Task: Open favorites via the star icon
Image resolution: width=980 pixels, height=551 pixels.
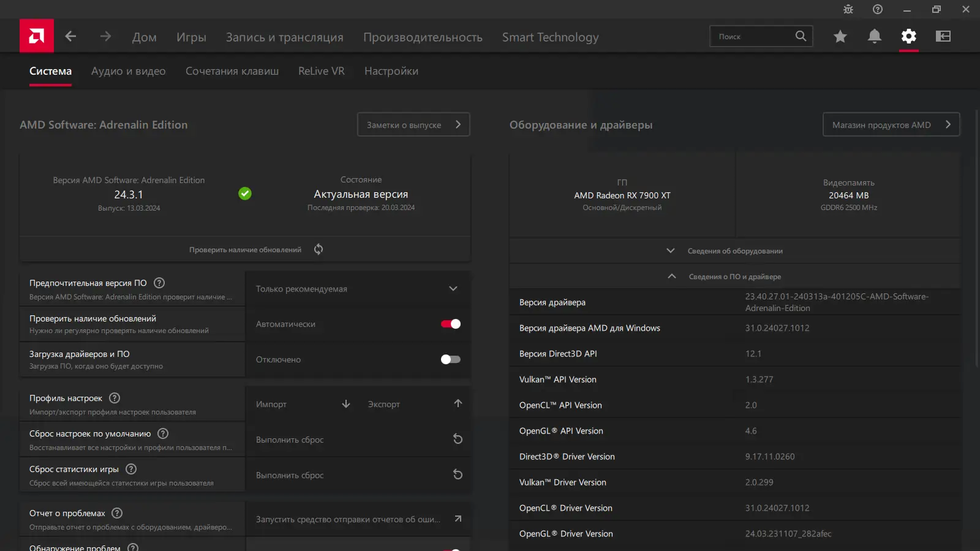Action: 840,37
